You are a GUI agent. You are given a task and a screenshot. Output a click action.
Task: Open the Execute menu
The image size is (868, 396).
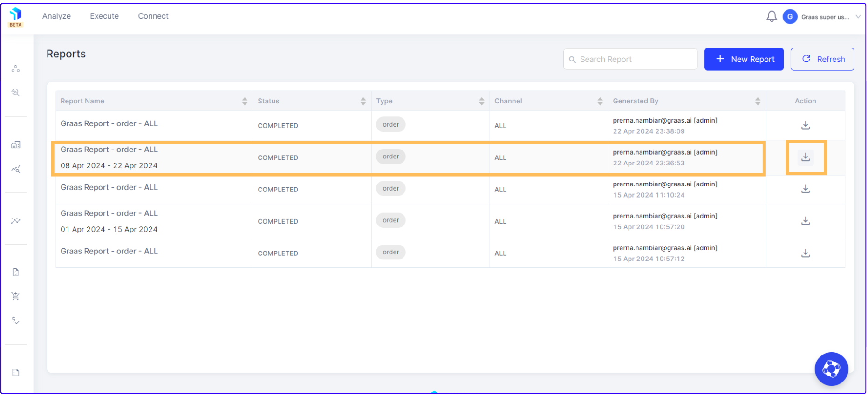(104, 16)
